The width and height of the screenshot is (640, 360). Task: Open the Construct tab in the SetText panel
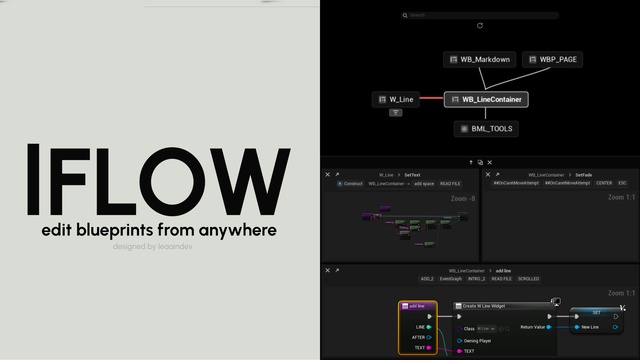pyautogui.click(x=350, y=184)
